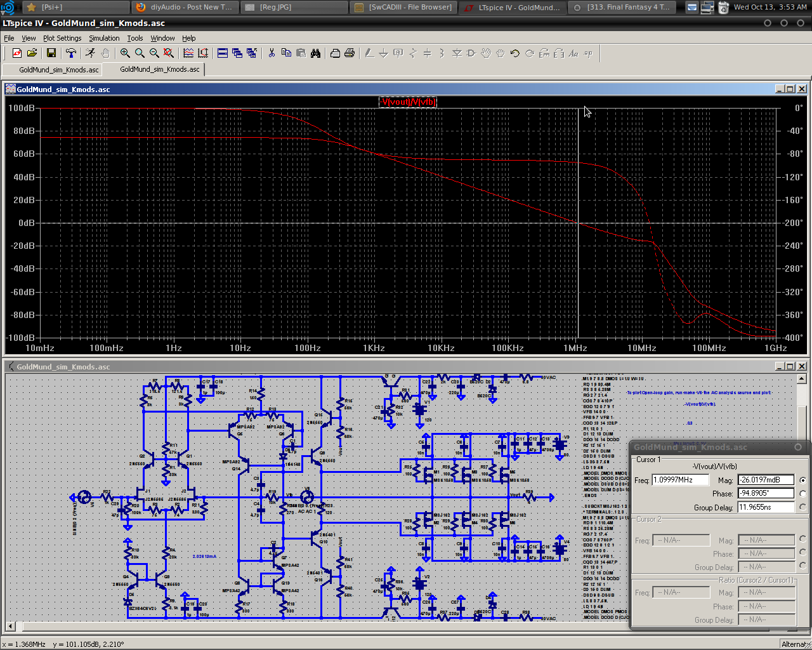Open the File menu
This screenshot has width=812, height=650.
point(9,38)
